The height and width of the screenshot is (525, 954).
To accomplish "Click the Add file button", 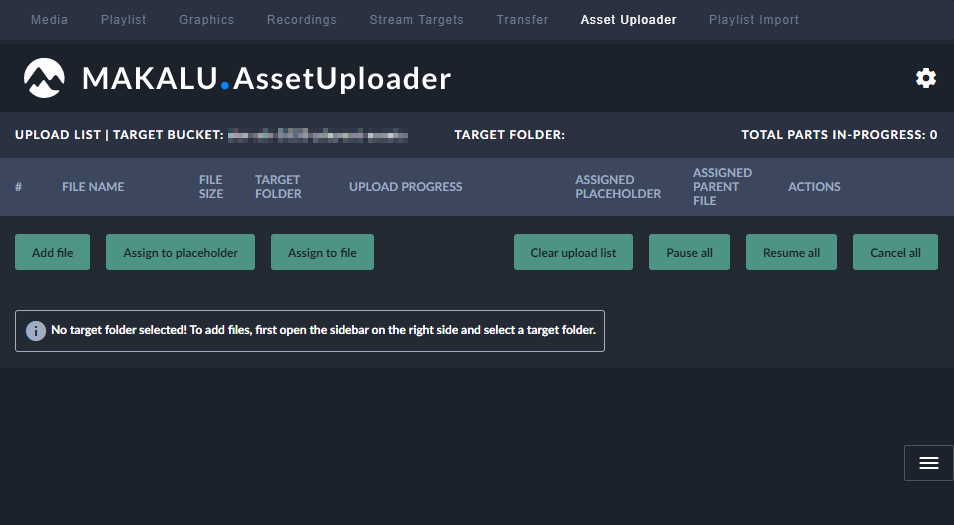I will (52, 252).
